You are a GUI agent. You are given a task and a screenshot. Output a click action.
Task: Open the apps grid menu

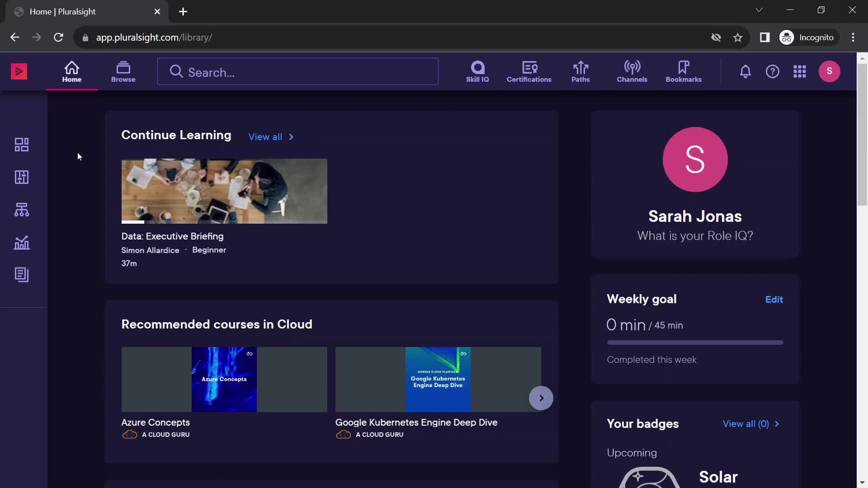(x=800, y=71)
